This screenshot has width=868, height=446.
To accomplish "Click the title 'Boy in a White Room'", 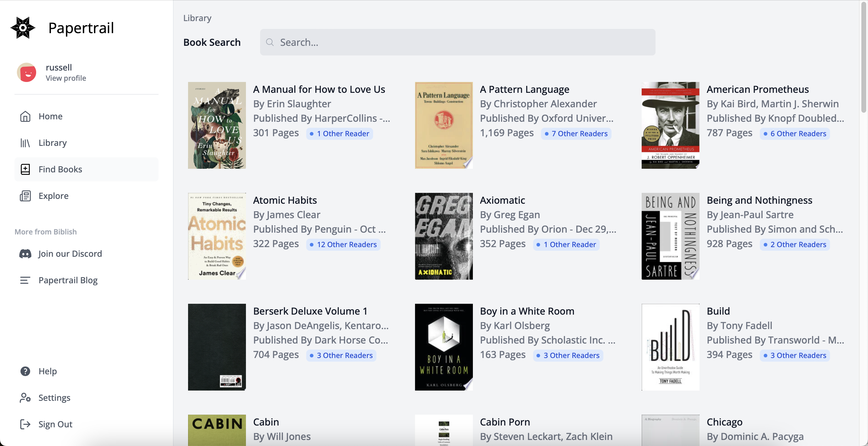I will tap(527, 311).
